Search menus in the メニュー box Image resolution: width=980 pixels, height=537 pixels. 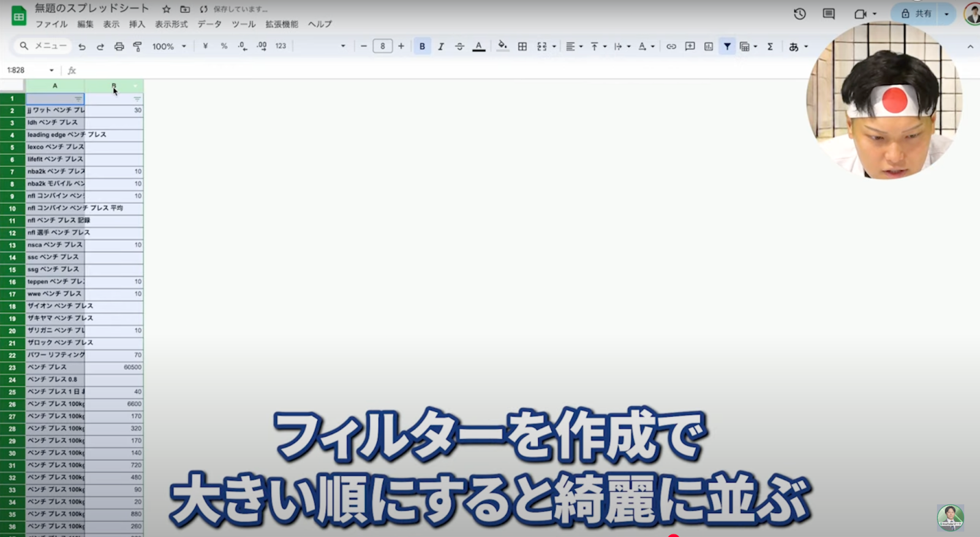click(43, 46)
